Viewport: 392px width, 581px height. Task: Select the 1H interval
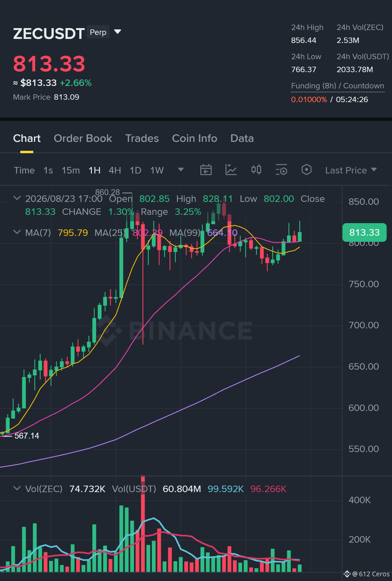(x=95, y=170)
